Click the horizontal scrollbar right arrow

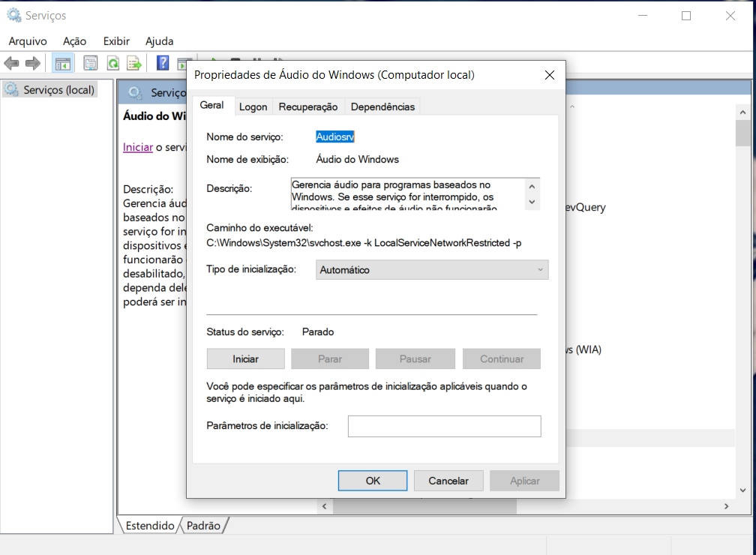727,506
